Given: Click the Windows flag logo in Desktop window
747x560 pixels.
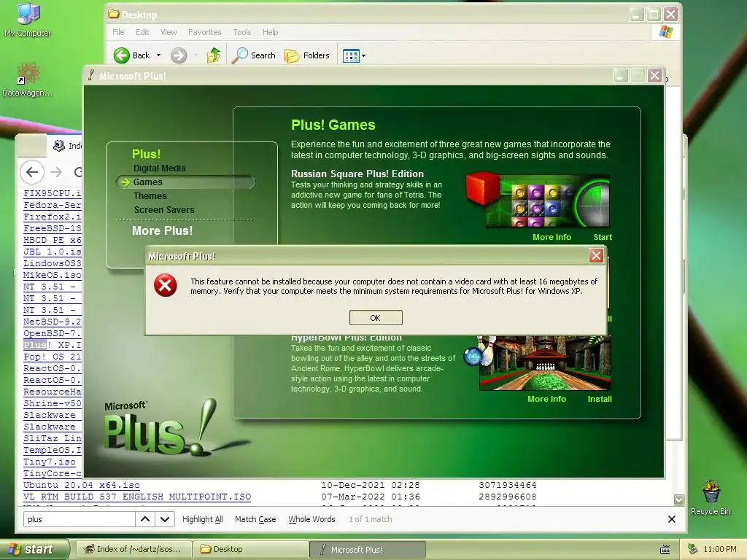Looking at the screenshot, I should click(x=665, y=32).
